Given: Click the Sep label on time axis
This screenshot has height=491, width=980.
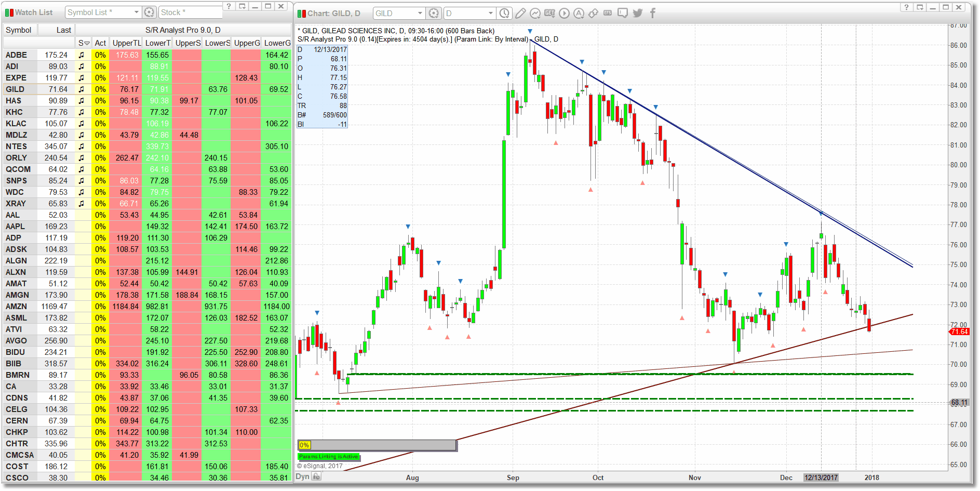Looking at the screenshot, I should 513,477.
